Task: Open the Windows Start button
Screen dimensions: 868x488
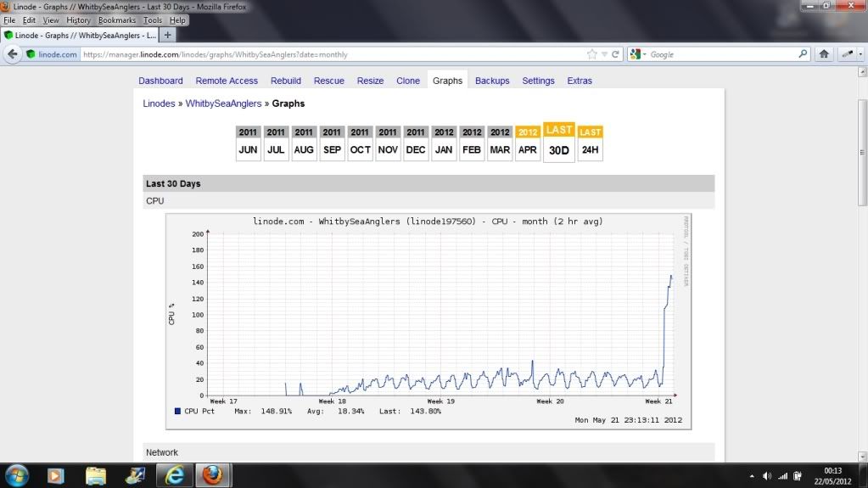Action: pos(17,475)
